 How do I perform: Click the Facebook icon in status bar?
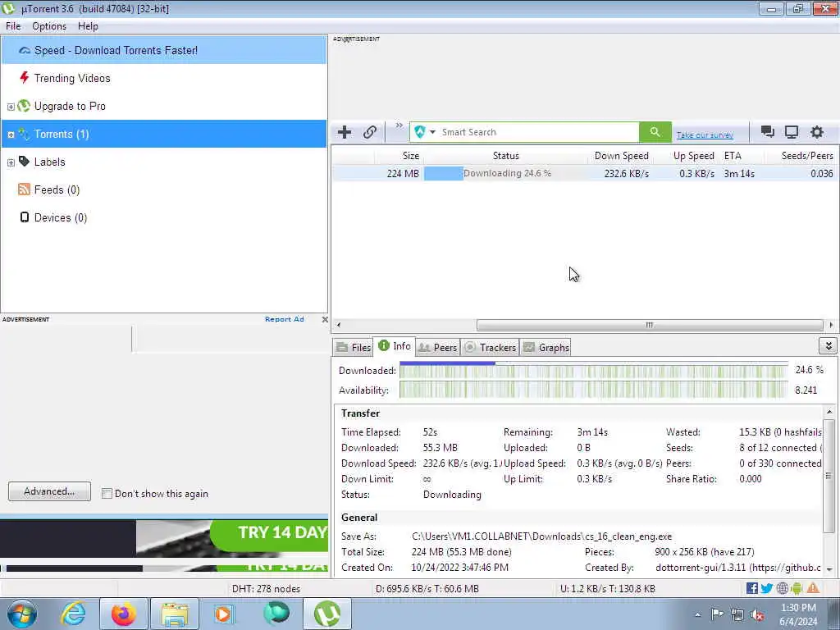pos(751,588)
